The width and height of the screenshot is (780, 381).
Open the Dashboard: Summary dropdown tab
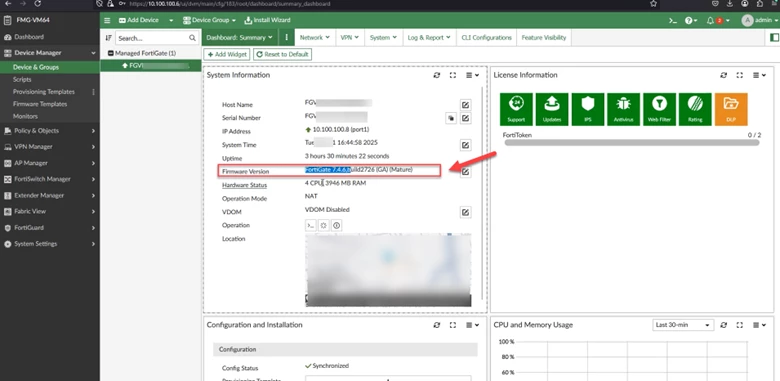click(239, 37)
